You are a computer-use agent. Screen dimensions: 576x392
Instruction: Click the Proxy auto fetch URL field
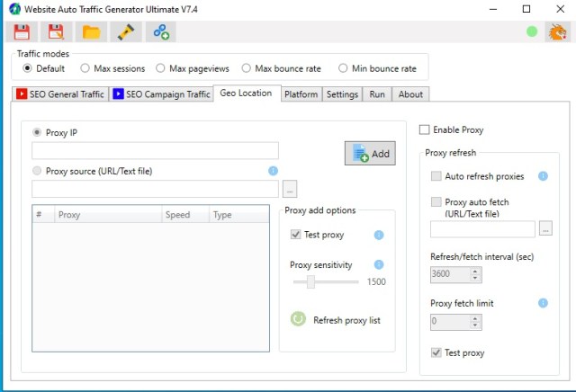click(x=482, y=229)
